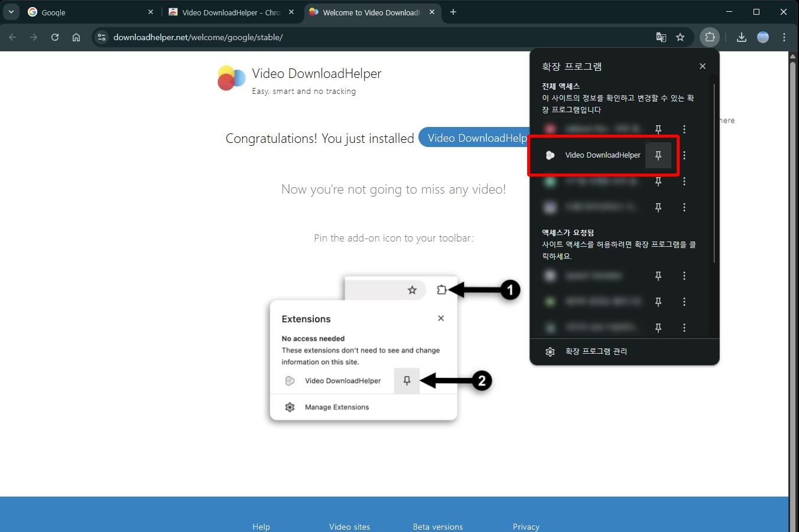This screenshot has width=799, height=532.
Task: Open more options for the extension just below Video DownloadHelper
Action: [x=684, y=181]
